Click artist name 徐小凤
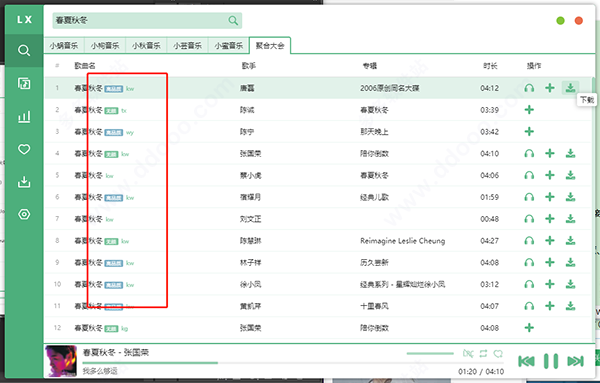Viewport: 600px width, 383px height. pyautogui.click(x=250, y=284)
